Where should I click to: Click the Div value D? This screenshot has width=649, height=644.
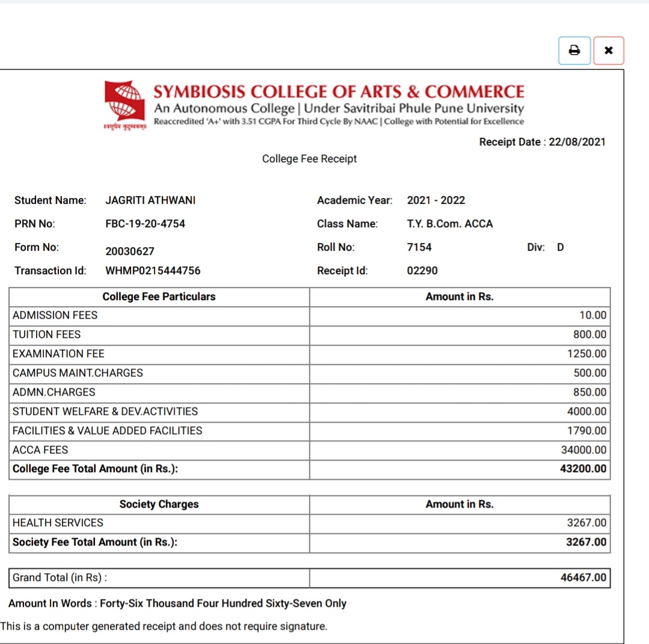click(x=560, y=247)
